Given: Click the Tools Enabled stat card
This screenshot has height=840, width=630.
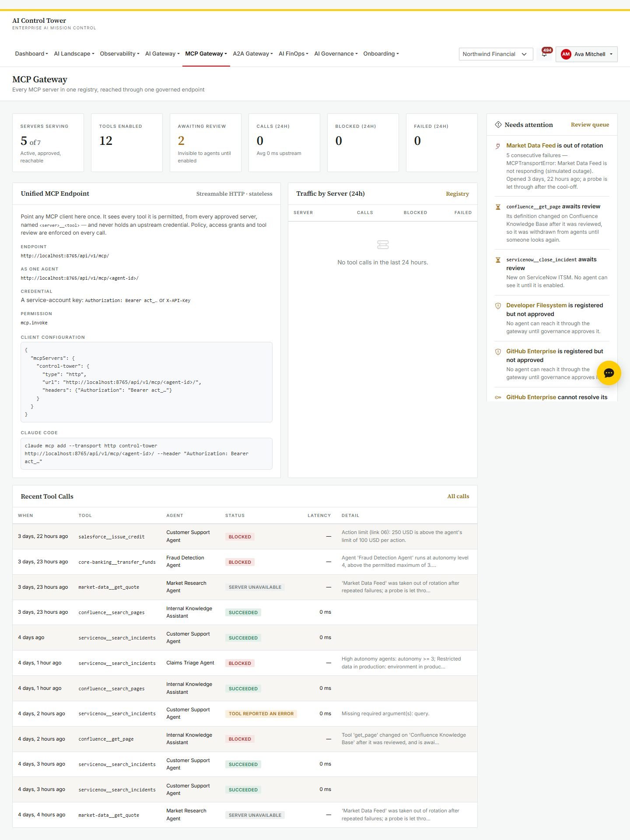Looking at the screenshot, I should (127, 143).
